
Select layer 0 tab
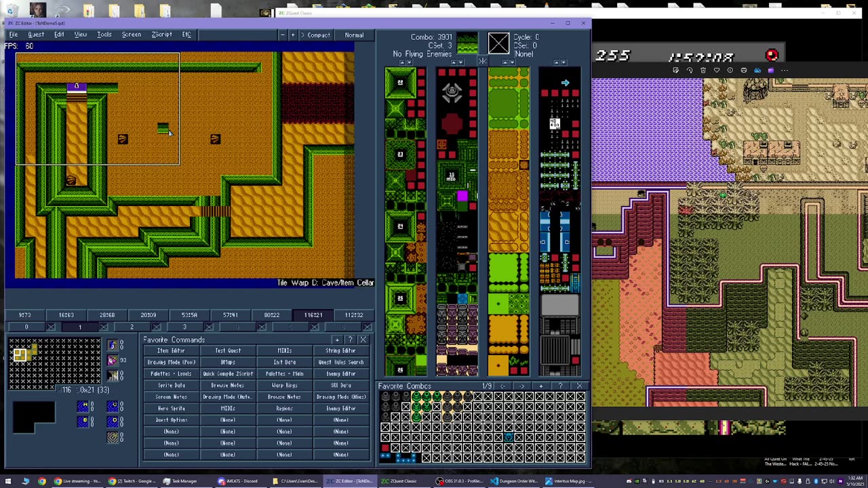26,327
